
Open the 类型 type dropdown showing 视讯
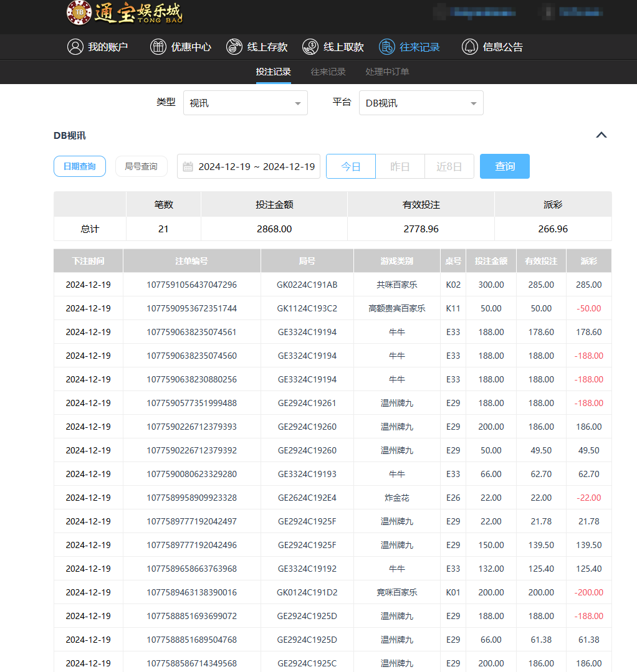(245, 102)
